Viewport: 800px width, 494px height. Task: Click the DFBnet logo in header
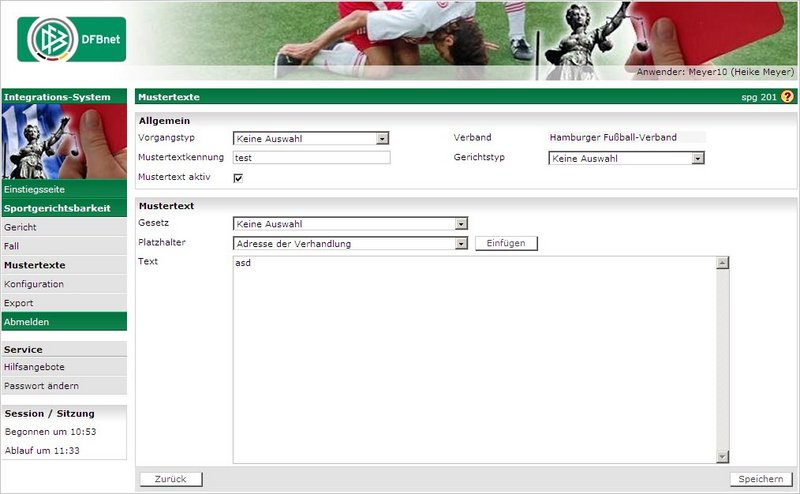pos(71,39)
